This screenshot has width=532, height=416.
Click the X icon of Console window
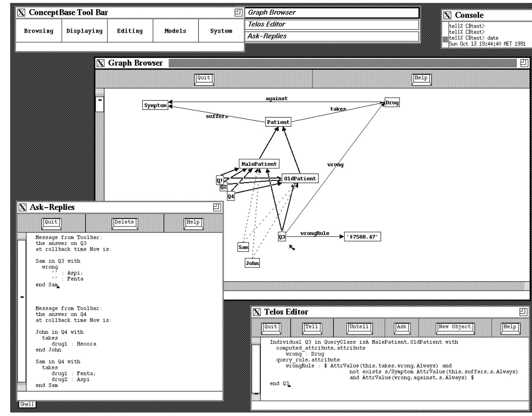[x=447, y=15]
